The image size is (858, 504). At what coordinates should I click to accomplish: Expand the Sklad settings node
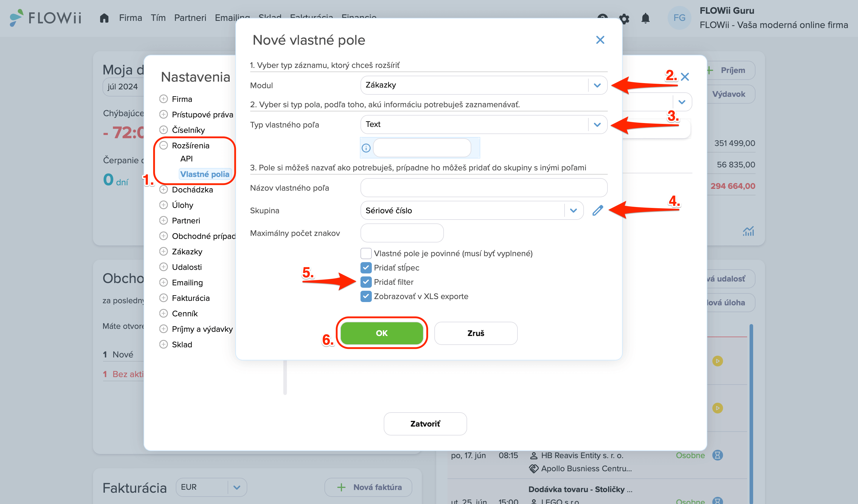pos(164,344)
